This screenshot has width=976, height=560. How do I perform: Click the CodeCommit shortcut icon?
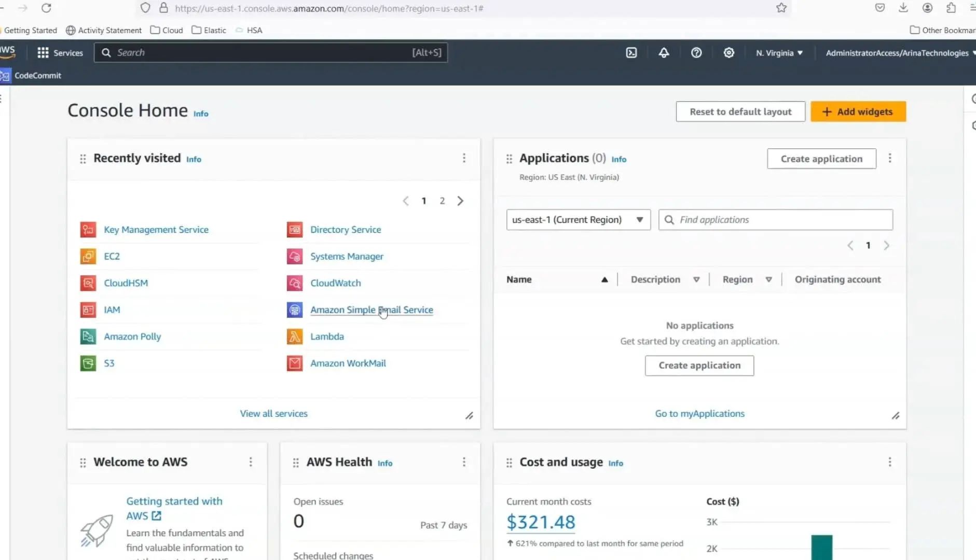[x=6, y=76]
